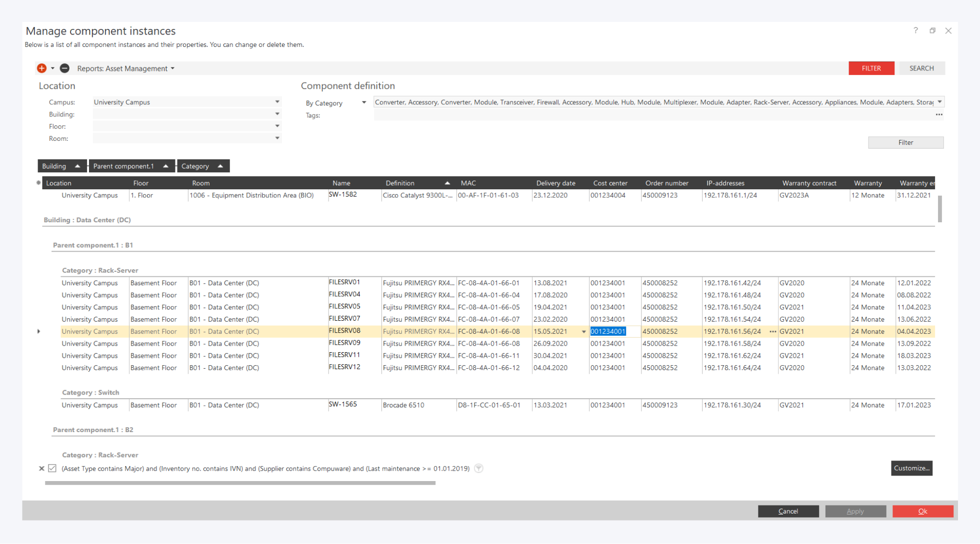Click the Customize... button
980x544 pixels.
coord(911,468)
